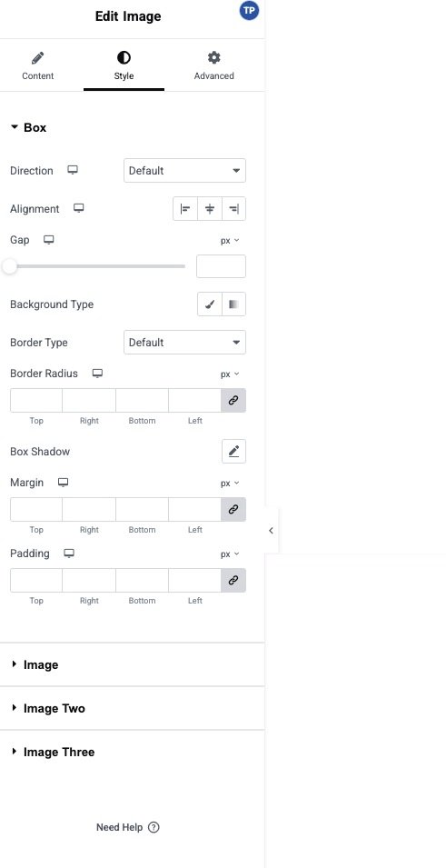This screenshot has height=868, width=446.
Task: Toggle Padding linked values chain
Action: [x=233, y=580]
